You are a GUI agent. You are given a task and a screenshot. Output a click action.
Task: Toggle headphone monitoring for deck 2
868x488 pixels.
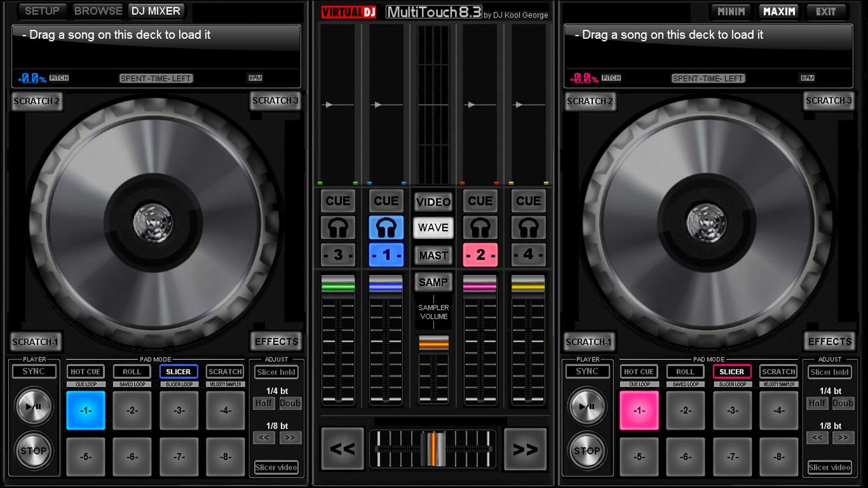point(480,228)
